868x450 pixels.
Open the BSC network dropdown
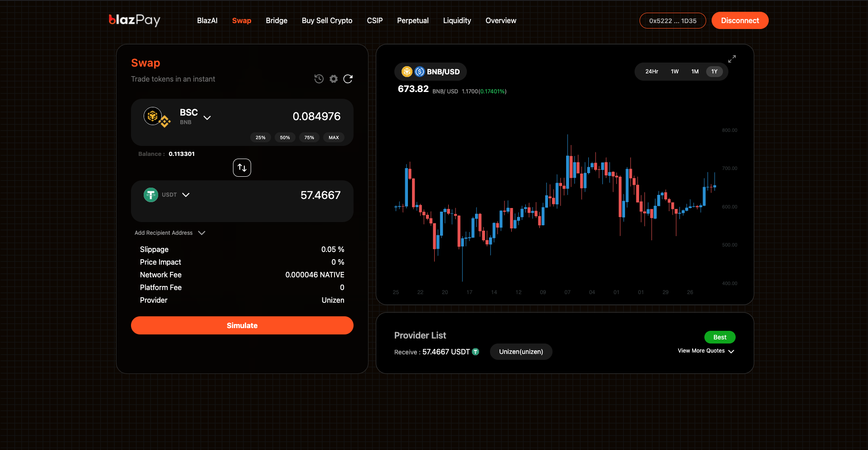[207, 118]
